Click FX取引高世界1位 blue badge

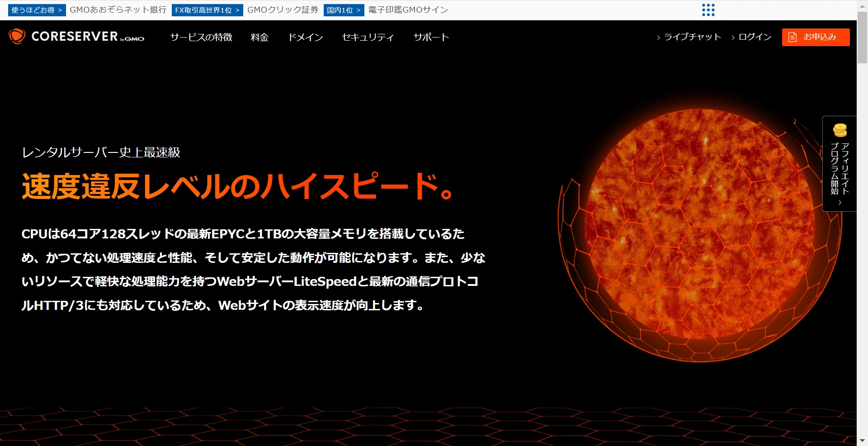click(x=207, y=10)
